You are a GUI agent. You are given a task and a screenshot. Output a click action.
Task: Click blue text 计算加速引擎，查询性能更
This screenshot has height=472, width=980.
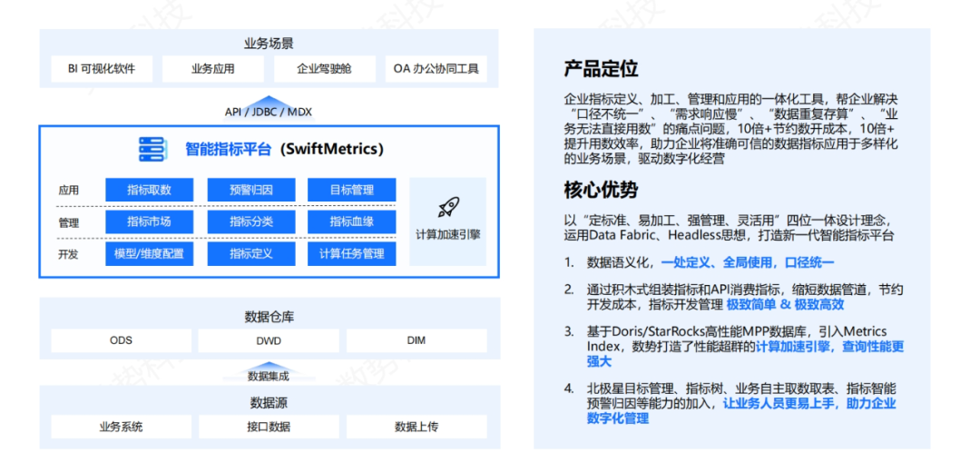tap(830, 348)
